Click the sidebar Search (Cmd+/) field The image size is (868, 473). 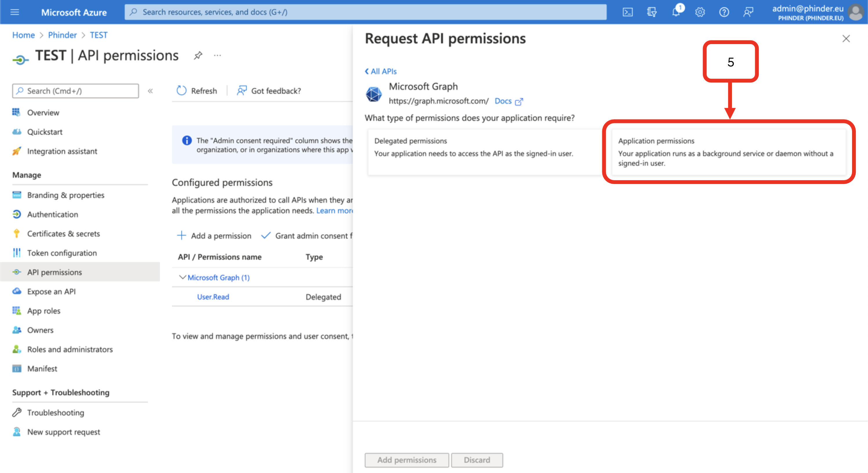(75, 91)
